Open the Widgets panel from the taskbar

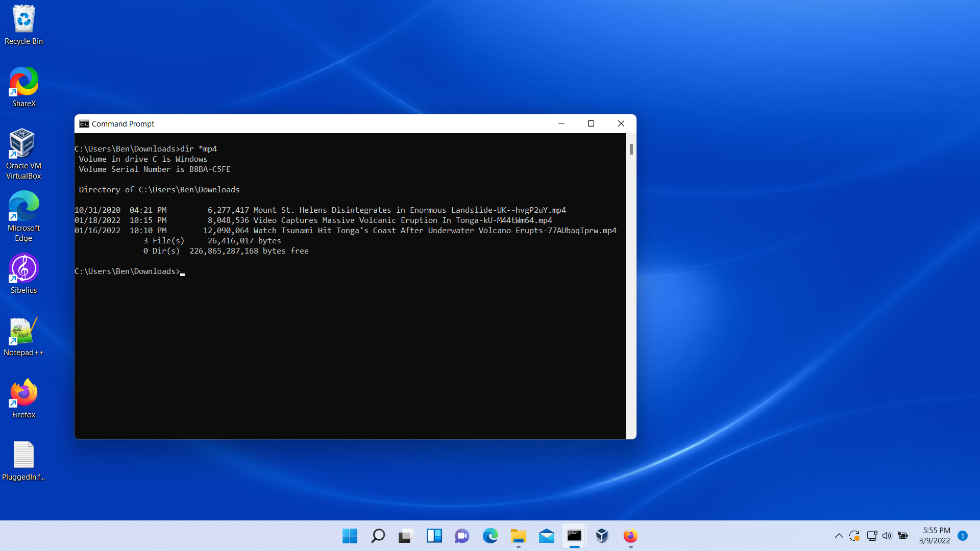[434, 536]
